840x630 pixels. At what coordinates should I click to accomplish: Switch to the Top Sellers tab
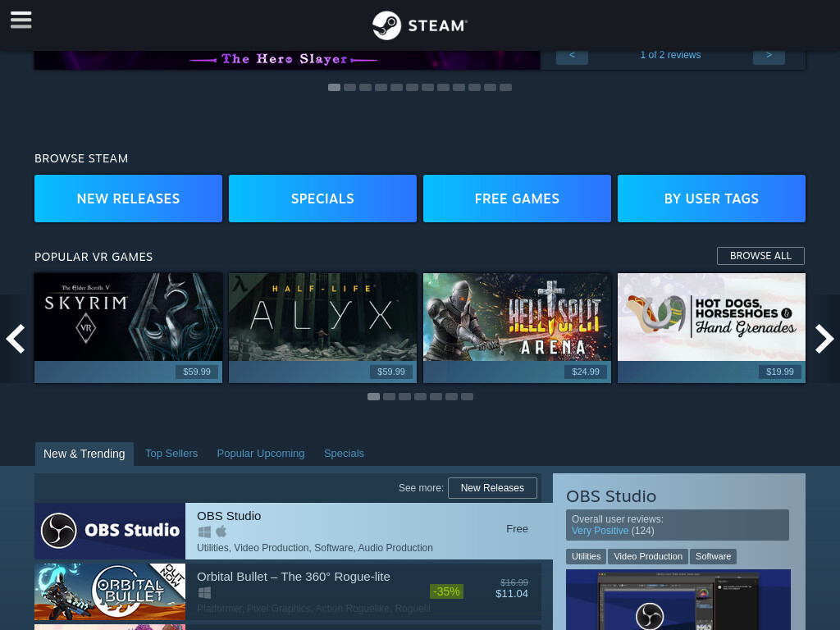171,453
